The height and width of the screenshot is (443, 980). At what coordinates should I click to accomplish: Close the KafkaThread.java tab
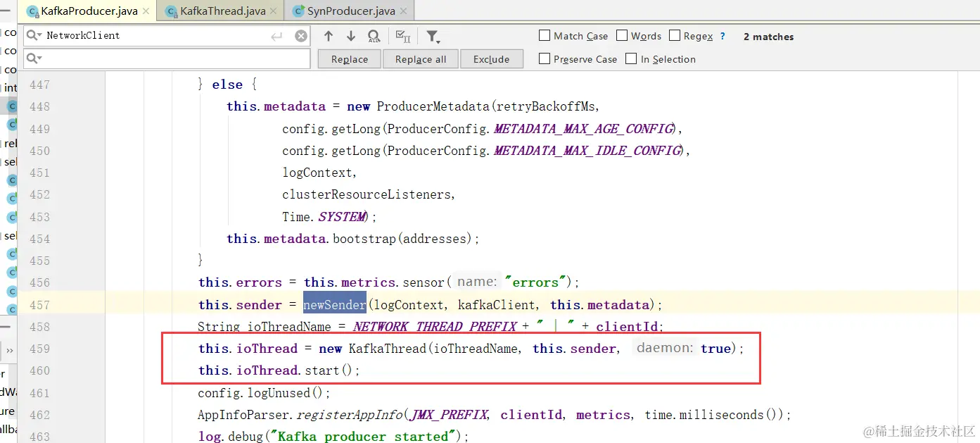pyautogui.click(x=274, y=11)
